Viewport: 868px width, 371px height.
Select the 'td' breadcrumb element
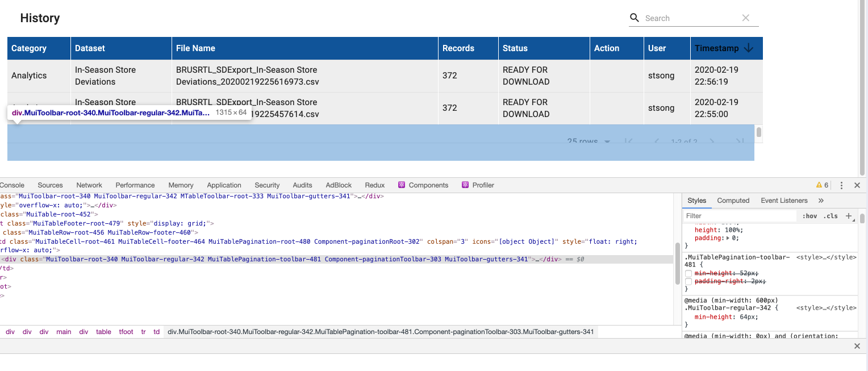click(156, 332)
